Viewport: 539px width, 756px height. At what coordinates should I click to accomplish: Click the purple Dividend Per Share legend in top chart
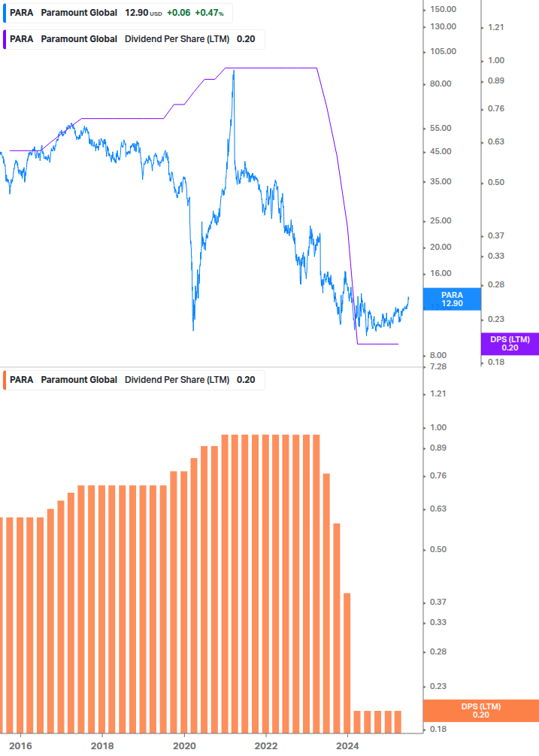tap(133, 40)
